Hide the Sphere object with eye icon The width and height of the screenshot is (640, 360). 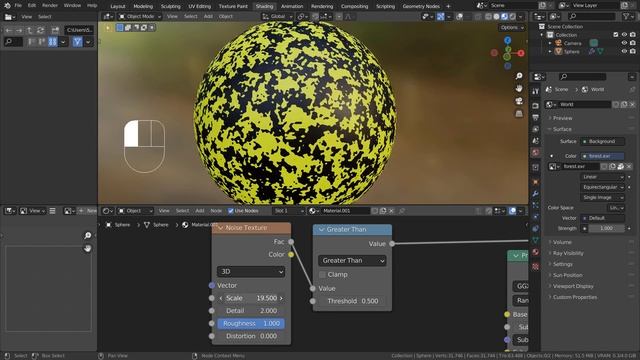pyautogui.click(x=624, y=51)
